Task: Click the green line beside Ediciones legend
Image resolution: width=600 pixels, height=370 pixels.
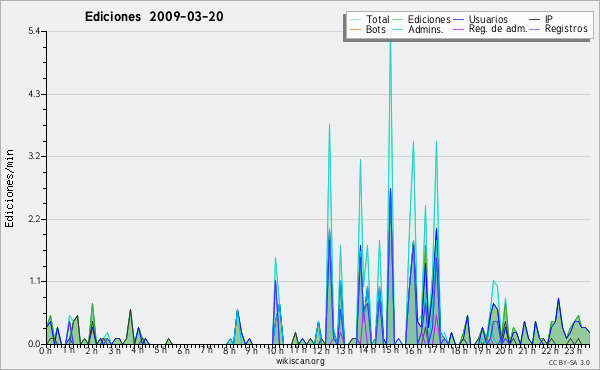Action: [398, 20]
